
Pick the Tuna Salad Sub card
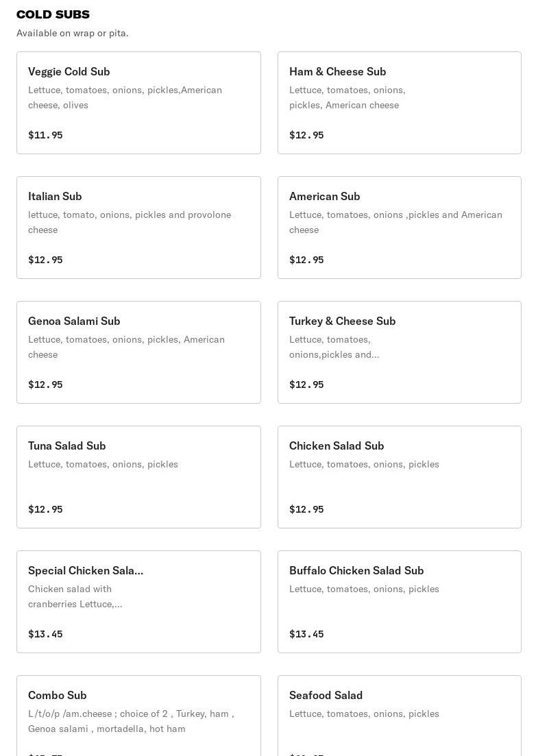(138, 477)
